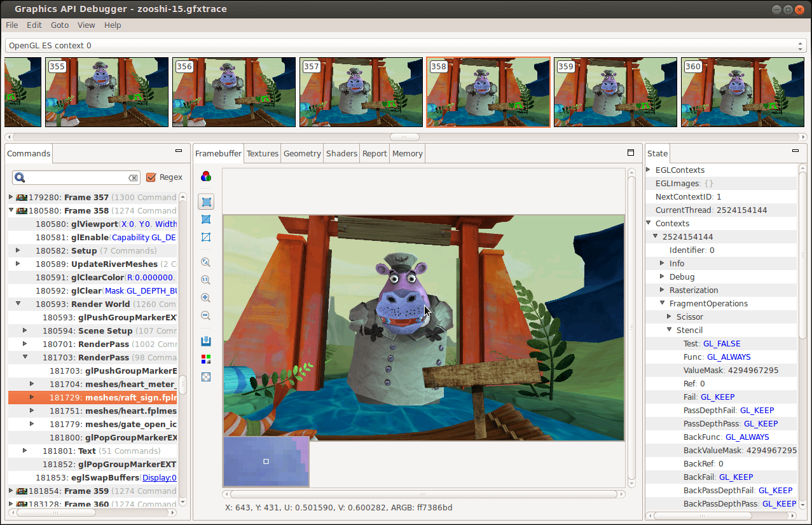Choose the wireframe-only render mode icon

tap(205, 237)
